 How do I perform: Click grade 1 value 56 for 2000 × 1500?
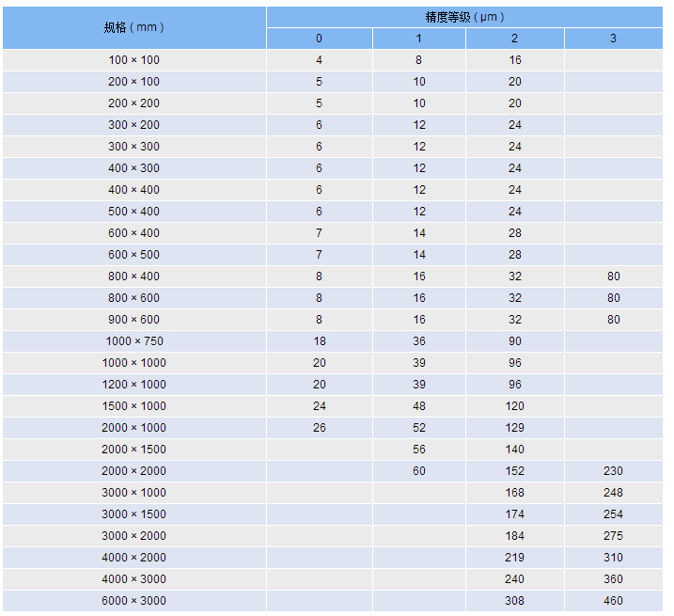tap(419, 450)
